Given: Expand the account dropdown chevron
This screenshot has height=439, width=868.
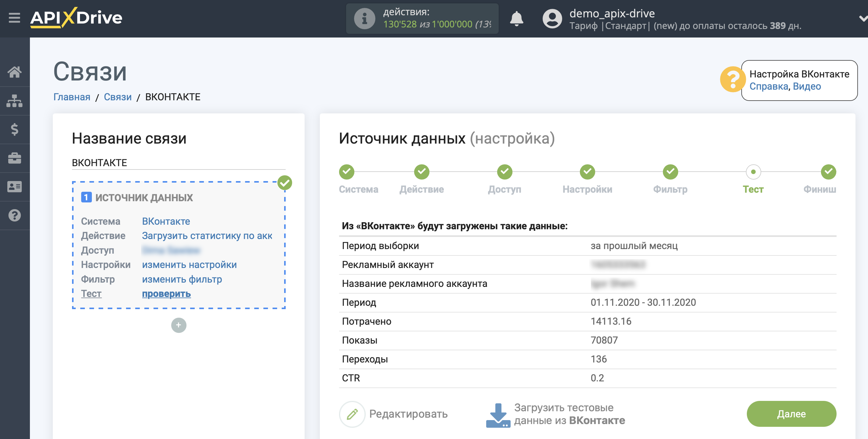Looking at the screenshot, I should coord(863,19).
